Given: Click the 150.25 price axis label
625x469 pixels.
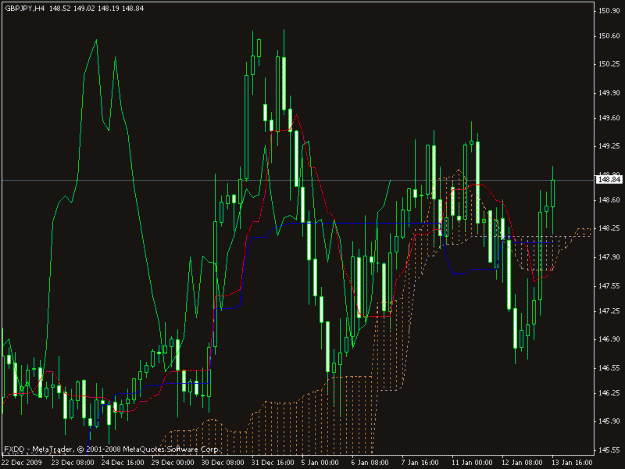Looking at the screenshot, I should point(609,64).
